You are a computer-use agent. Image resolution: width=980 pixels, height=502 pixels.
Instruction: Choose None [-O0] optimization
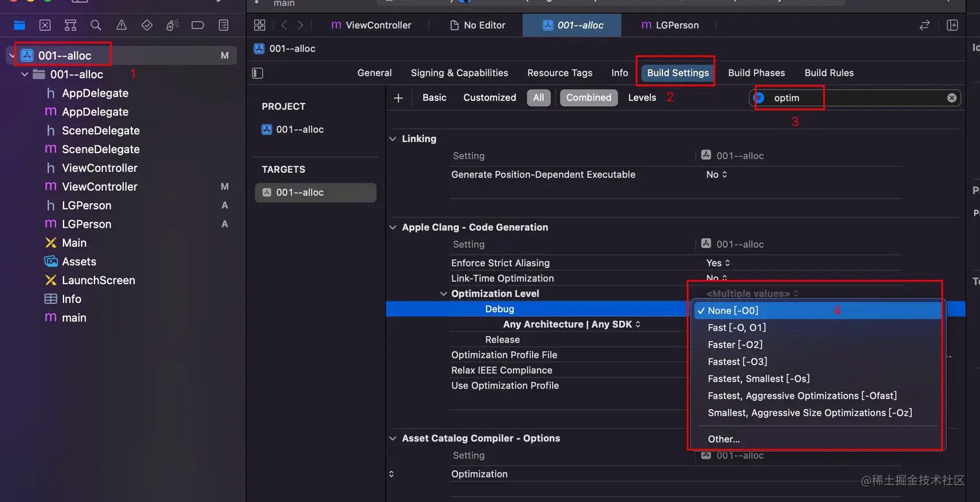tap(817, 311)
